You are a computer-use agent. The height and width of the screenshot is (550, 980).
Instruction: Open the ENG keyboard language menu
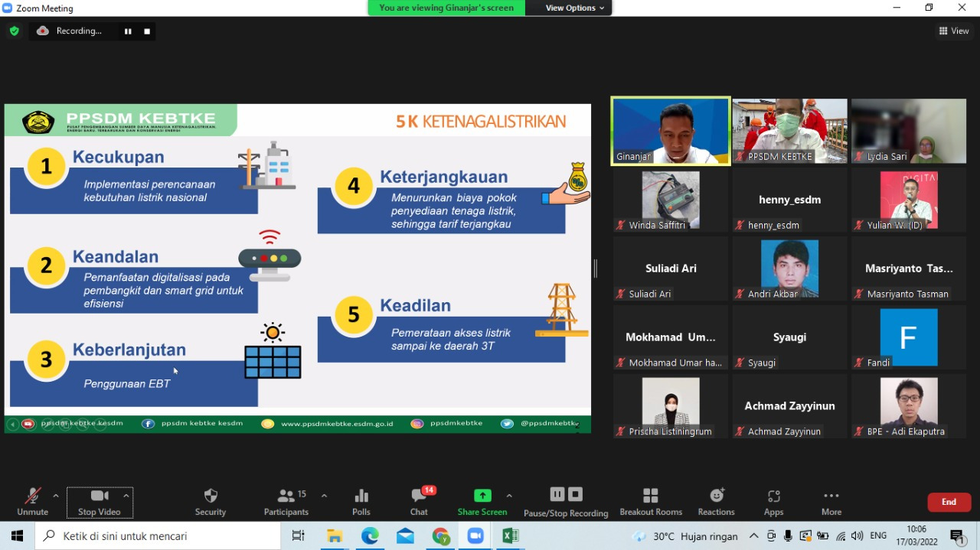pos(877,535)
